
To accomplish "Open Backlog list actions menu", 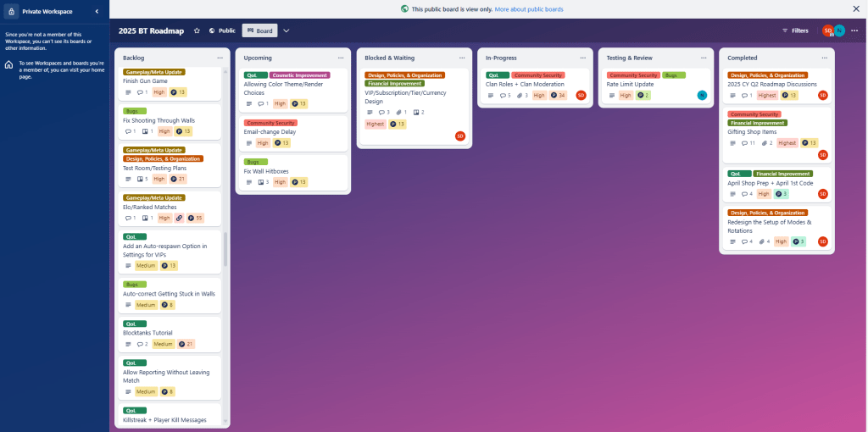I will tap(220, 58).
